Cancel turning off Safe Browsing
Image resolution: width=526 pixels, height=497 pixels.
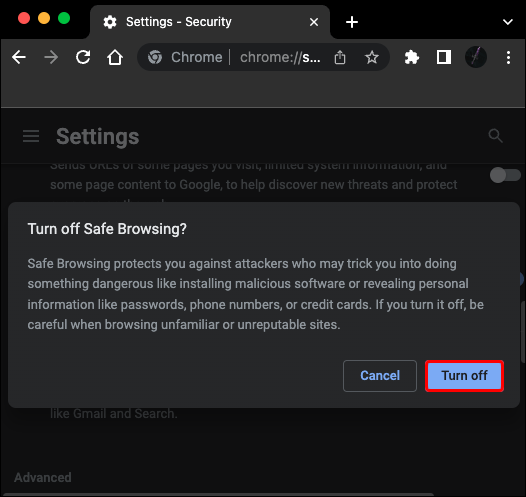coord(380,376)
